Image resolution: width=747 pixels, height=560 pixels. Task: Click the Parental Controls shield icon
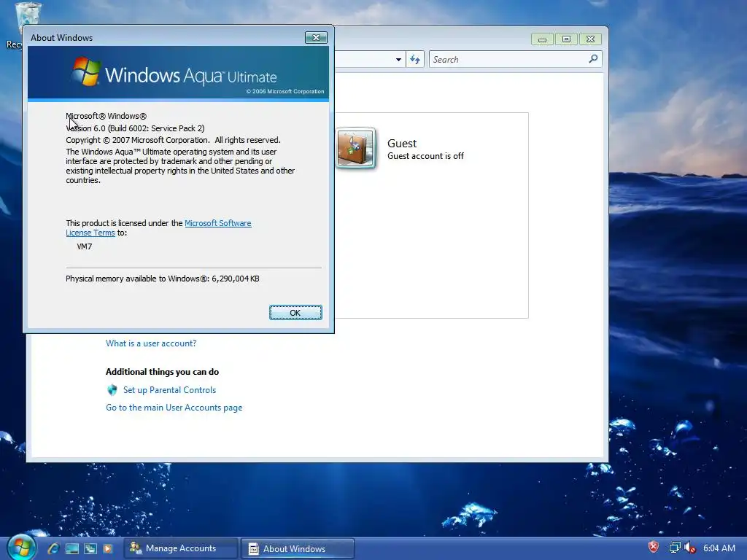(112, 390)
